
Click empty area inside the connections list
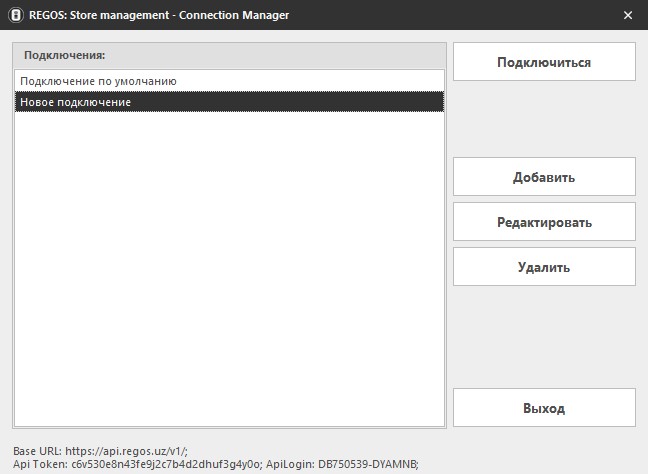(x=230, y=270)
